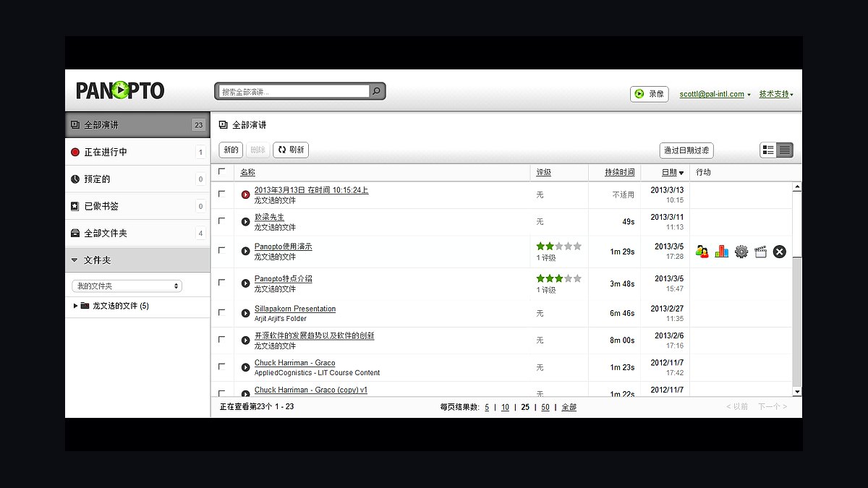Select 全部文件夹 in the sidebar

(x=137, y=234)
